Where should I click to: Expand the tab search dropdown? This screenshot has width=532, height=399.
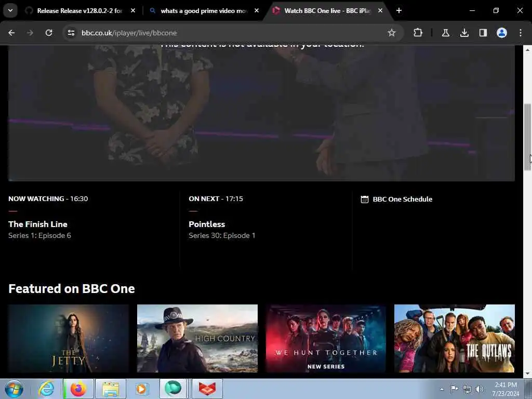[10, 10]
